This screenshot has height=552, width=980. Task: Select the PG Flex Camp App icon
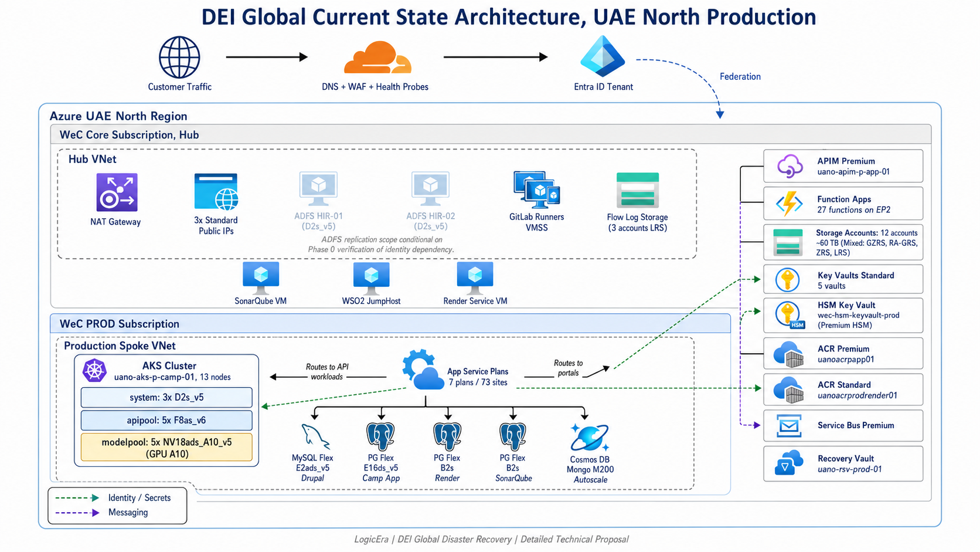381,437
